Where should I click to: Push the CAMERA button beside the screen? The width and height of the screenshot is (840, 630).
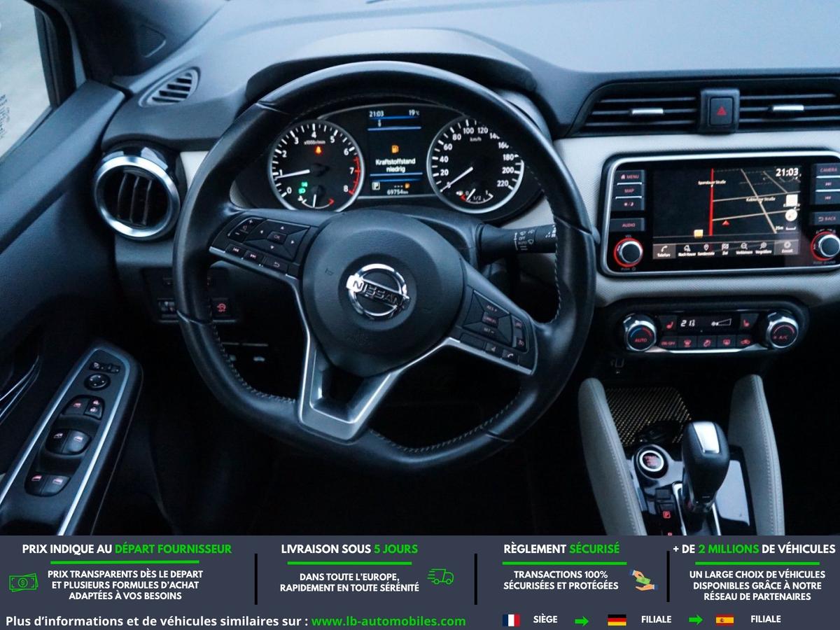826,169
